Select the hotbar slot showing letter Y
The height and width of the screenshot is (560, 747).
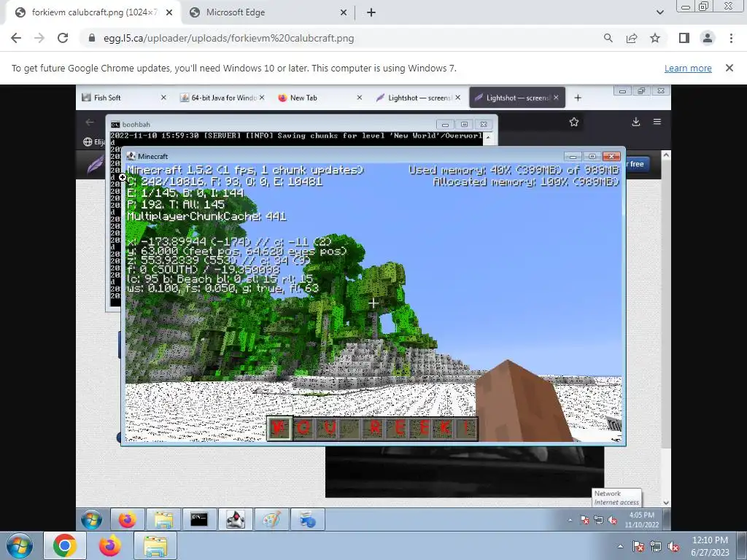click(279, 429)
